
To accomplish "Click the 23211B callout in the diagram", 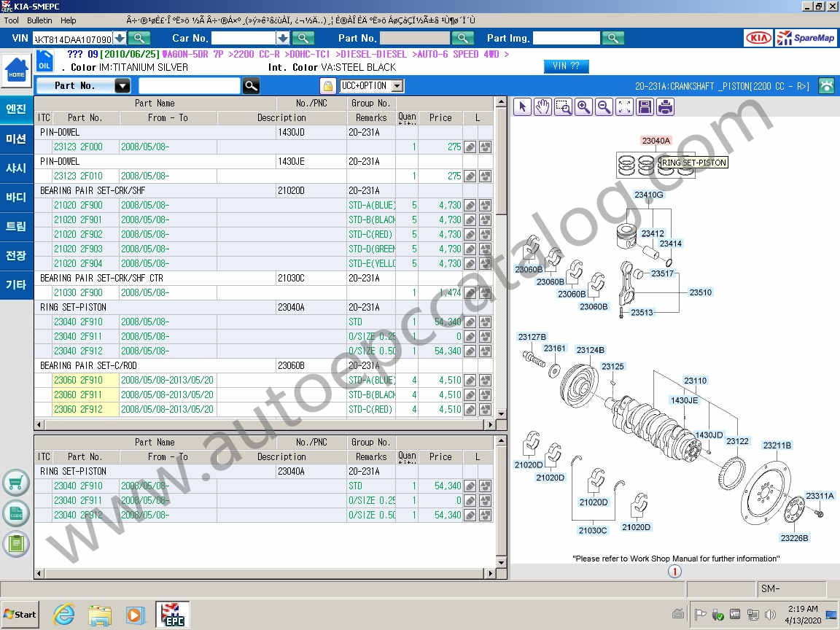I will coord(777,446).
